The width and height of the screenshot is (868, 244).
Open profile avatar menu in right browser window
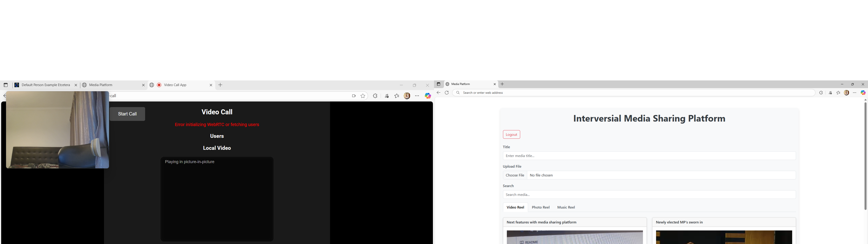click(847, 93)
